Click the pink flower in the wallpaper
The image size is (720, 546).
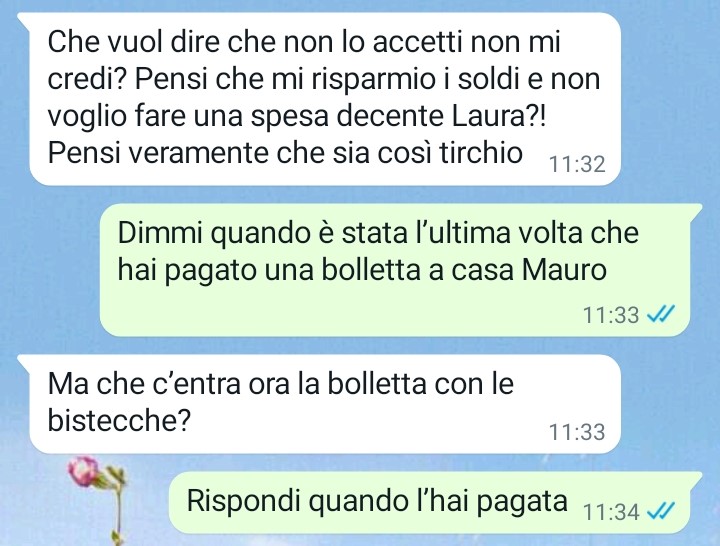(x=85, y=470)
